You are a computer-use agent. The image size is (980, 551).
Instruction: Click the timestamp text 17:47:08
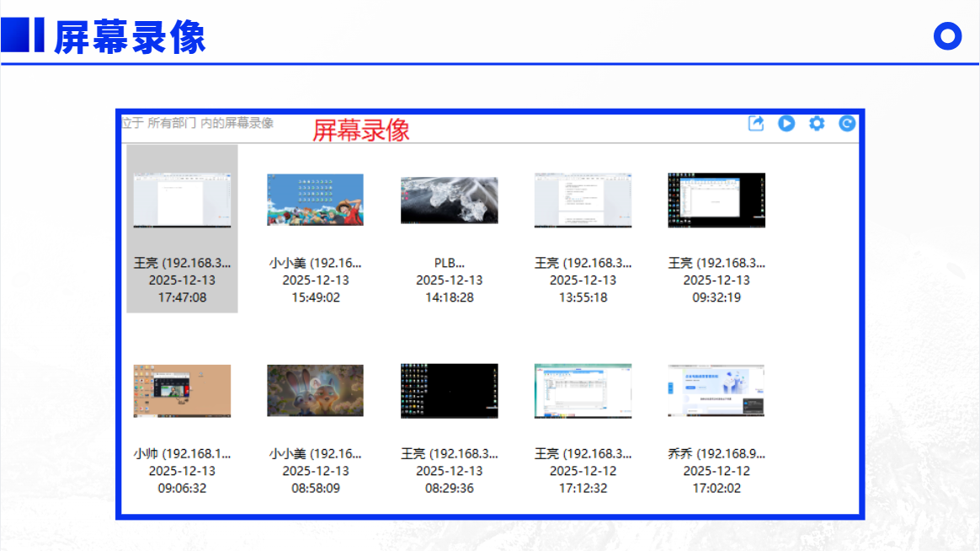(182, 297)
